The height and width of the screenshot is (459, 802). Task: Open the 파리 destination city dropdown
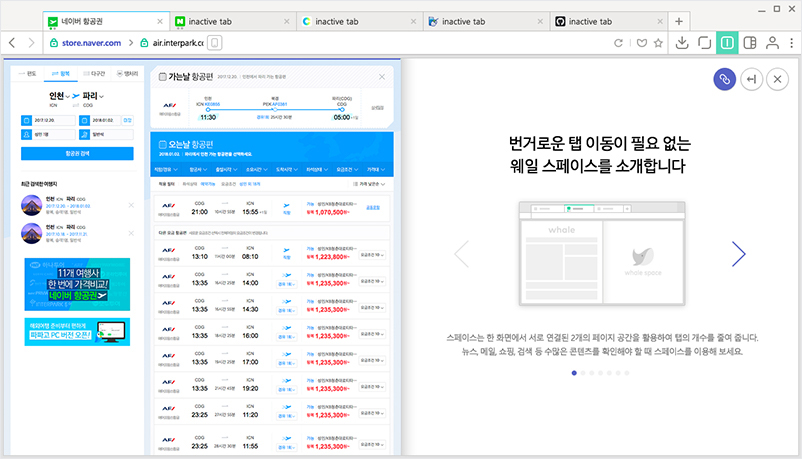[x=93, y=96]
